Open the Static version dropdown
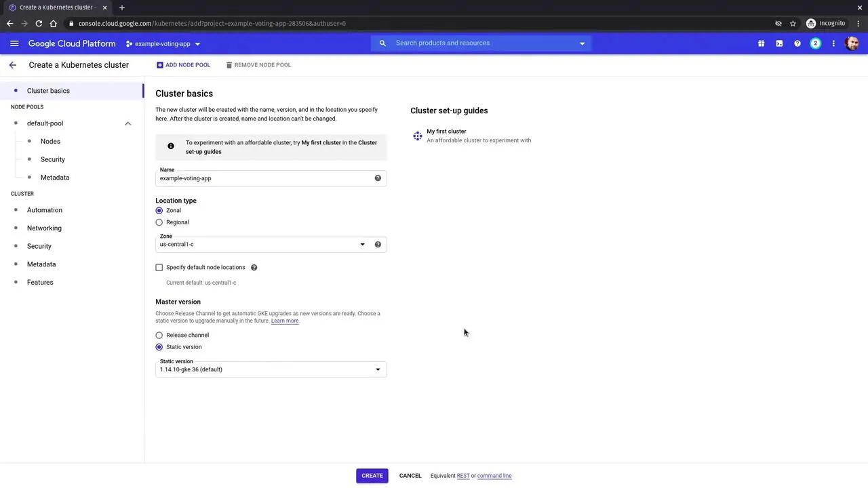The height and width of the screenshot is (488, 868). [377, 369]
